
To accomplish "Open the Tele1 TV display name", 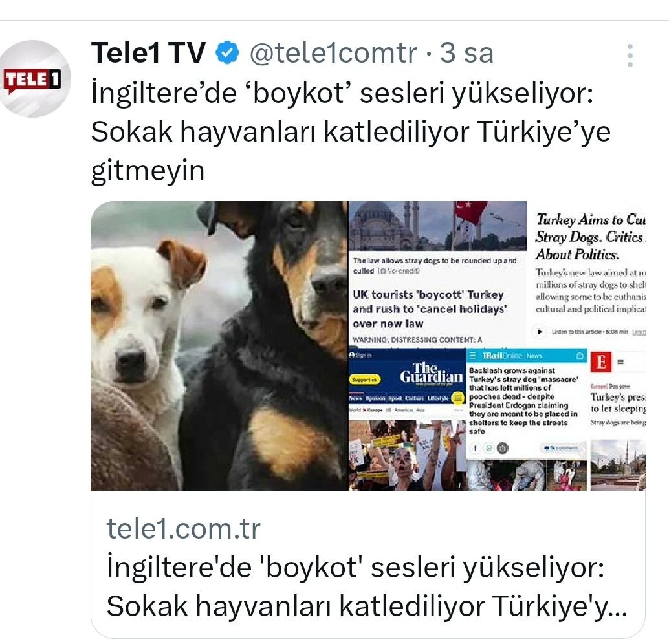I will pos(148,52).
